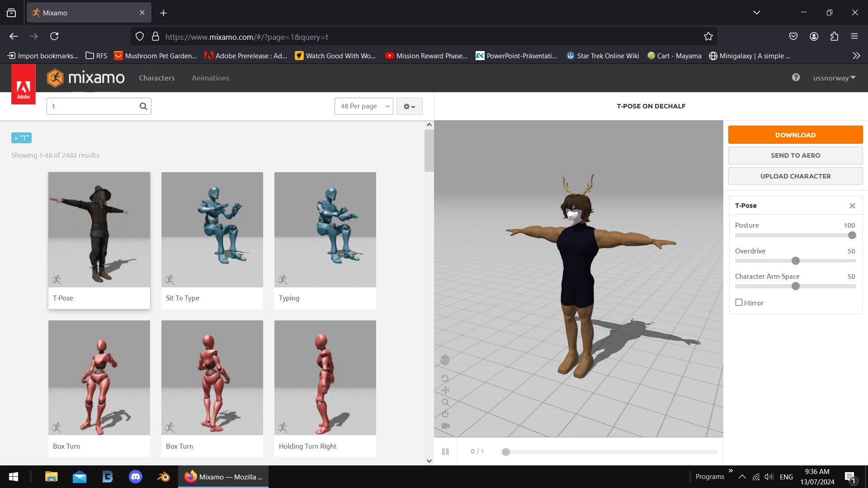Pause the animation playback
The height and width of the screenshot is (488, 868).
pyautogui.click(x=445, y=451)
